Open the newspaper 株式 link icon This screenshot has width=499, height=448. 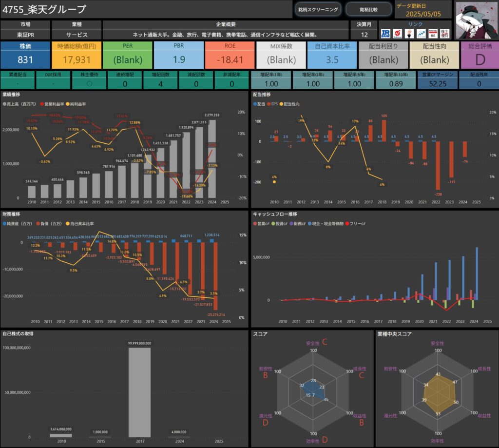coord(433,34)
